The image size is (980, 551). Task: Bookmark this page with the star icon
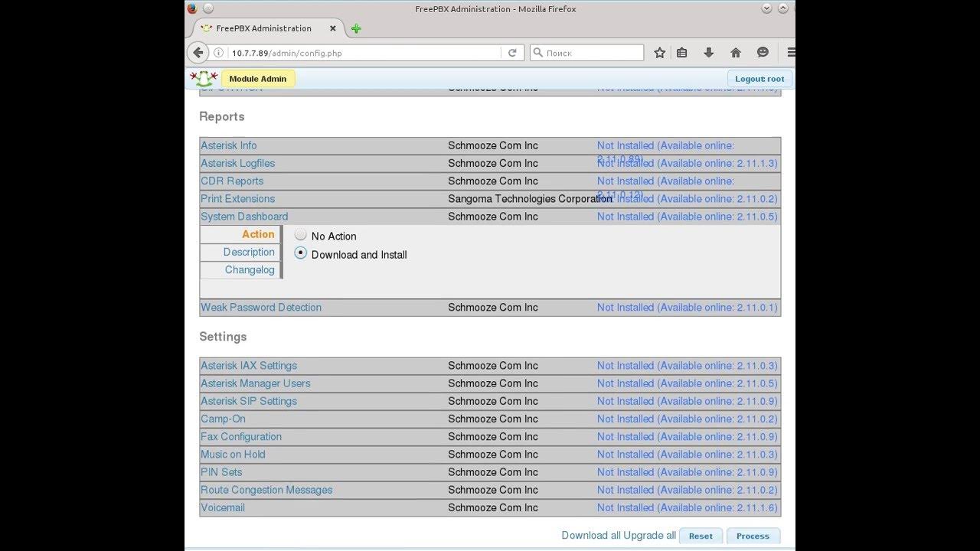point(659,53)
